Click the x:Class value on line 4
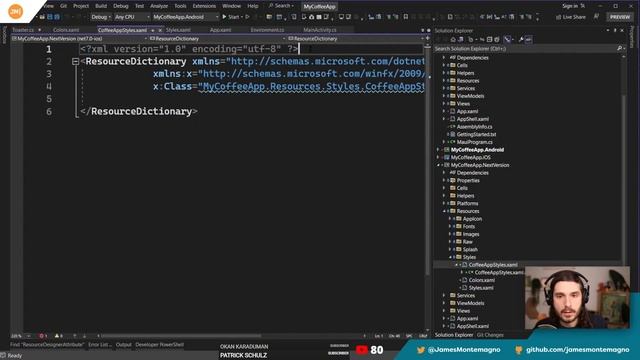This screenshot has height=360, width=640. point(313,87)
